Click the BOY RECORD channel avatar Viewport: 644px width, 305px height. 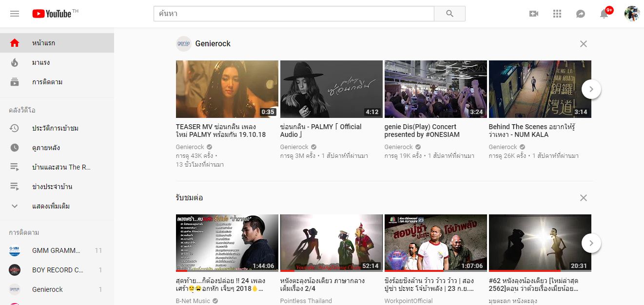(15, 270)
